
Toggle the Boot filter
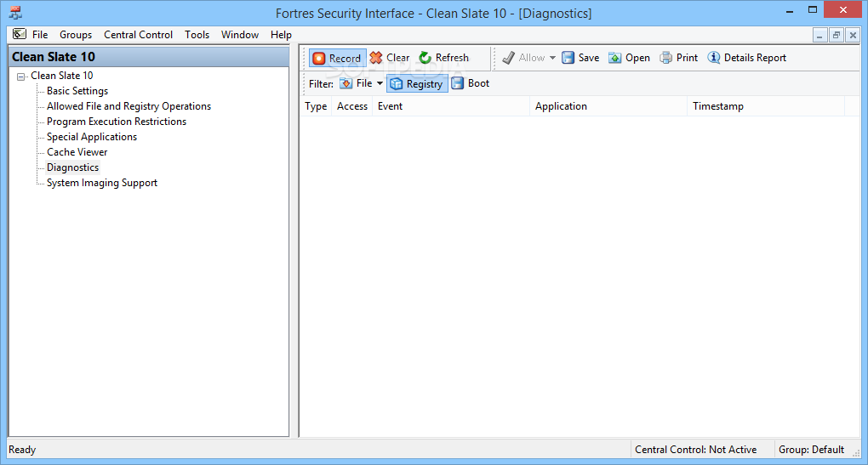click(x=471, y=83)
